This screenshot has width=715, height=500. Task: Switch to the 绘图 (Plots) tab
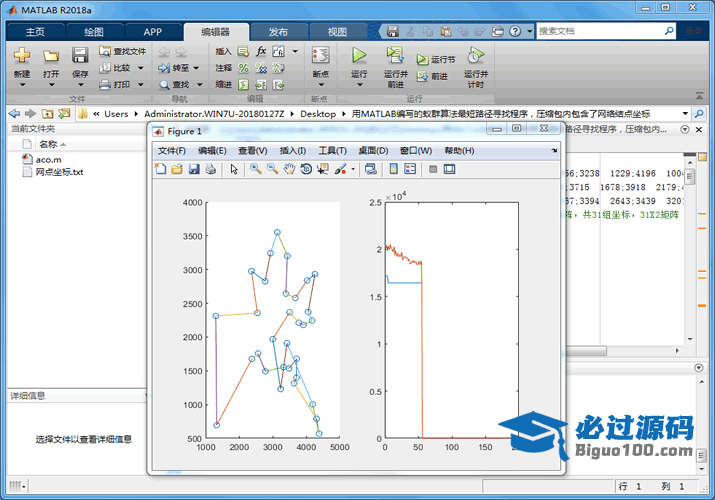click(94, 31)
